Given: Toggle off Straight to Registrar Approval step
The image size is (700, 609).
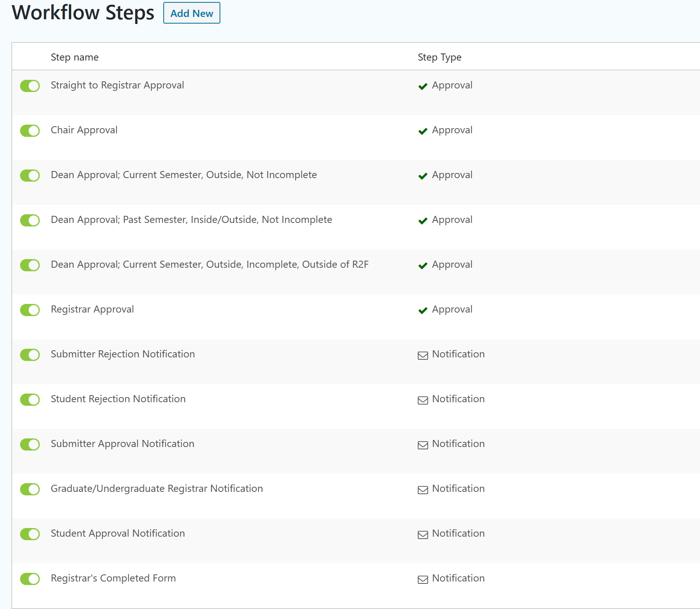Looking at the screenshot, I should coord(30,86).
